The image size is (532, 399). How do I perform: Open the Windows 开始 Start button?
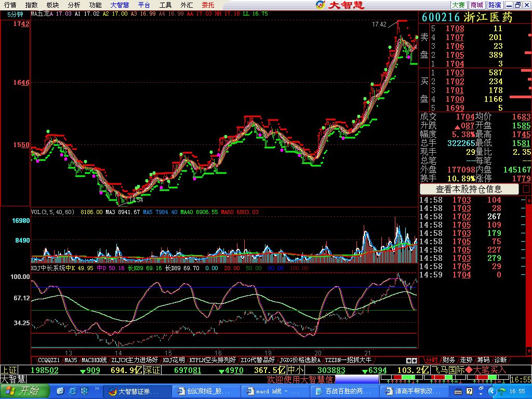(x=25, y=391)
